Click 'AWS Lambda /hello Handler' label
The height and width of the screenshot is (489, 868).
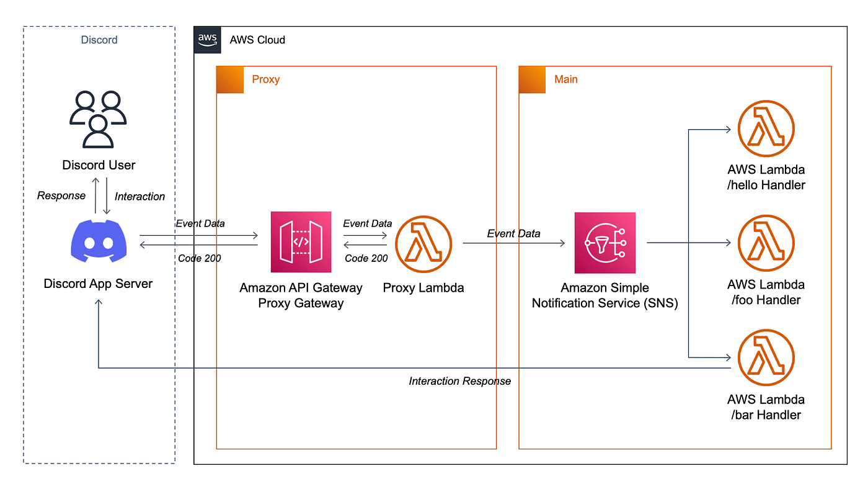766,177
